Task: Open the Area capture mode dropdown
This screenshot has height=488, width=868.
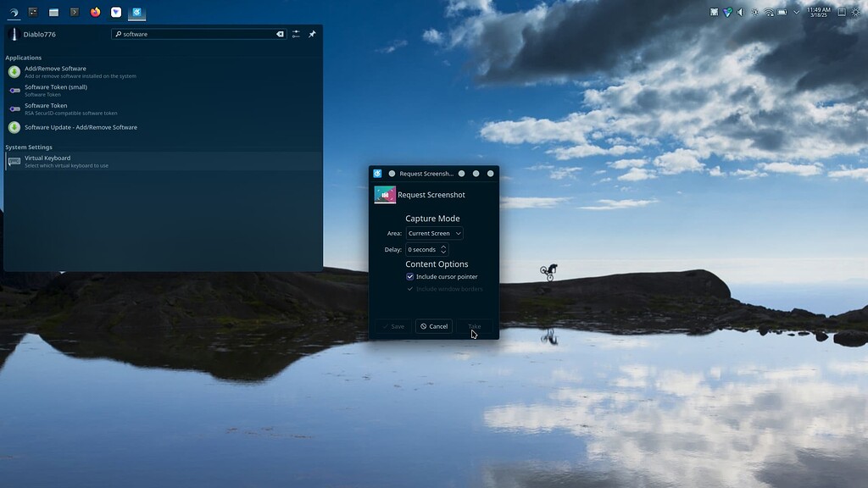Action: 434,233
